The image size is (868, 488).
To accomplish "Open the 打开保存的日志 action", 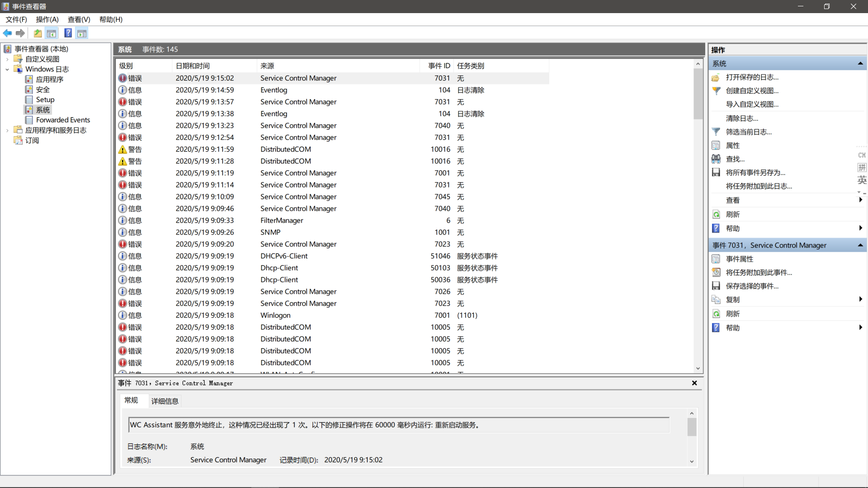I will click(x=752, y=77).
